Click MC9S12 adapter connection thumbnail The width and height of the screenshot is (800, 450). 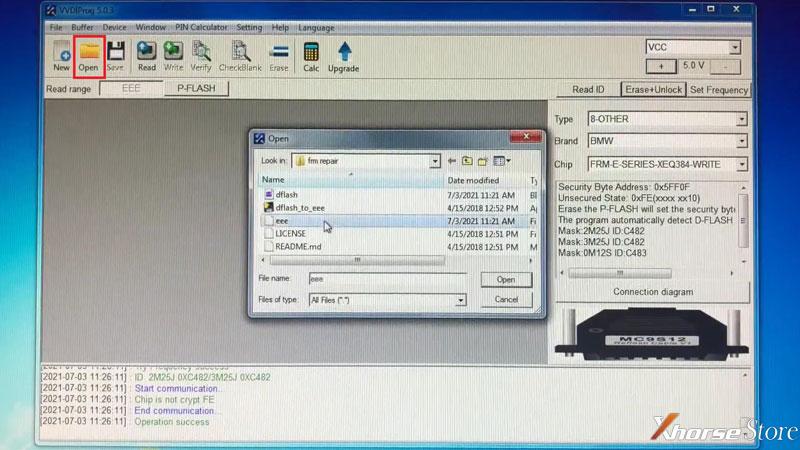(x=652, y=333)
